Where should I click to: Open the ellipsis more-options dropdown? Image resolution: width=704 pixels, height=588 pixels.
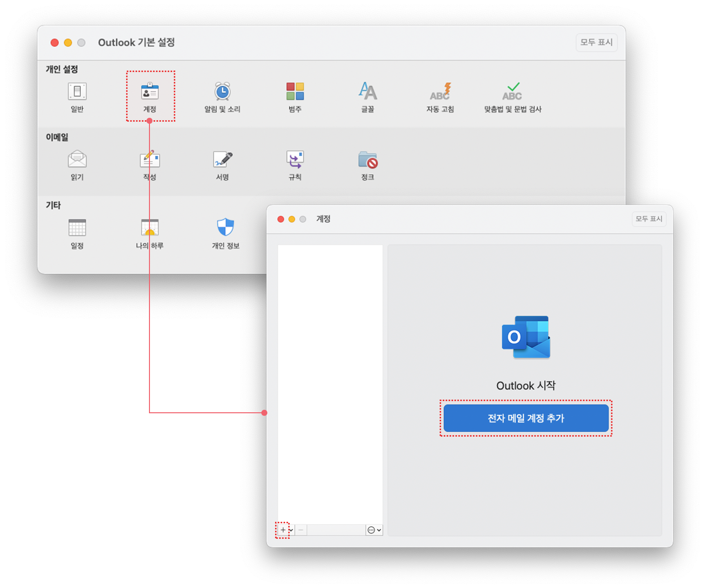click(374, 530)
